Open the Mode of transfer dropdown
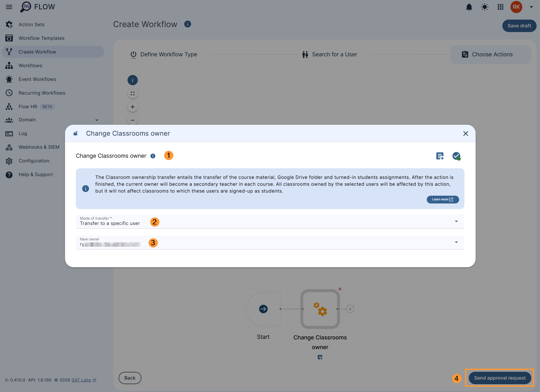Image resolution: width=540 pixels, height=392 pixels. tap(456, 221)
